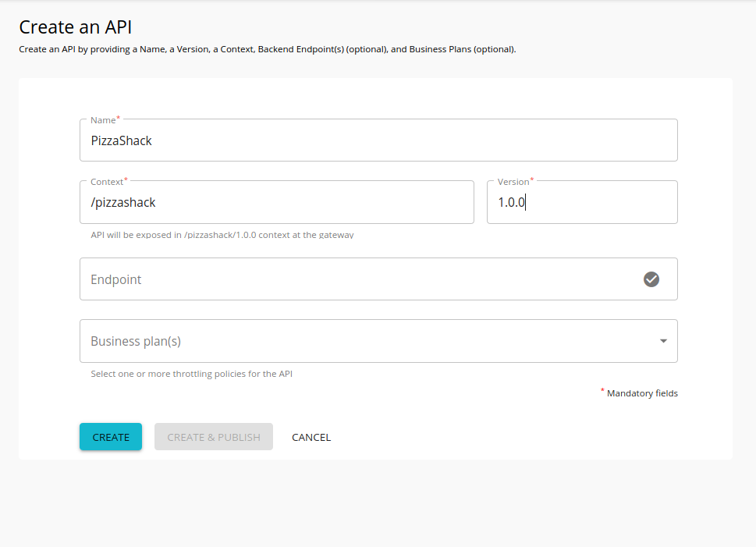The height and width of the screenshot is (547, 756).
Task: Click the CREATE button
Action: click(x=110, y=437)
